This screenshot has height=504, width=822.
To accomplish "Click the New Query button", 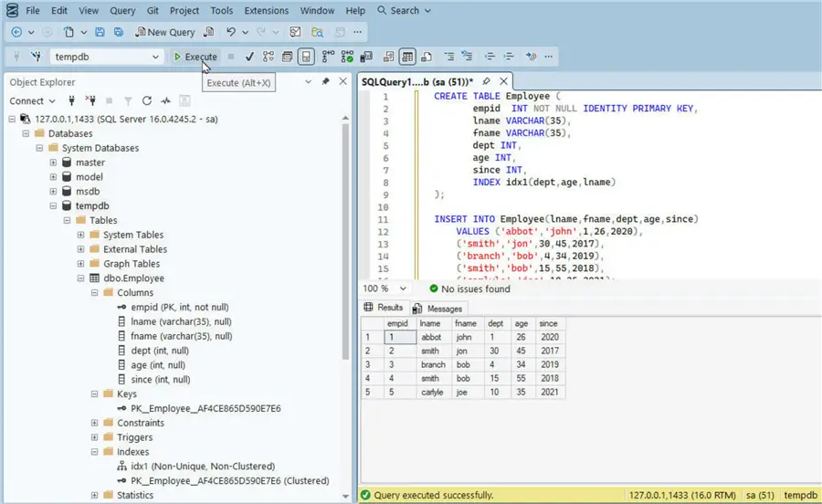I will pos(165,32).
